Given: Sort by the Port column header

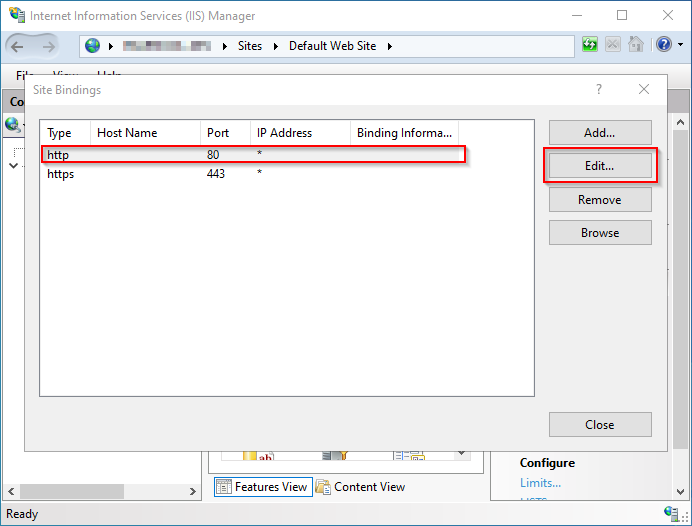Looking at the screenshot, I should [x=226, y=132].
